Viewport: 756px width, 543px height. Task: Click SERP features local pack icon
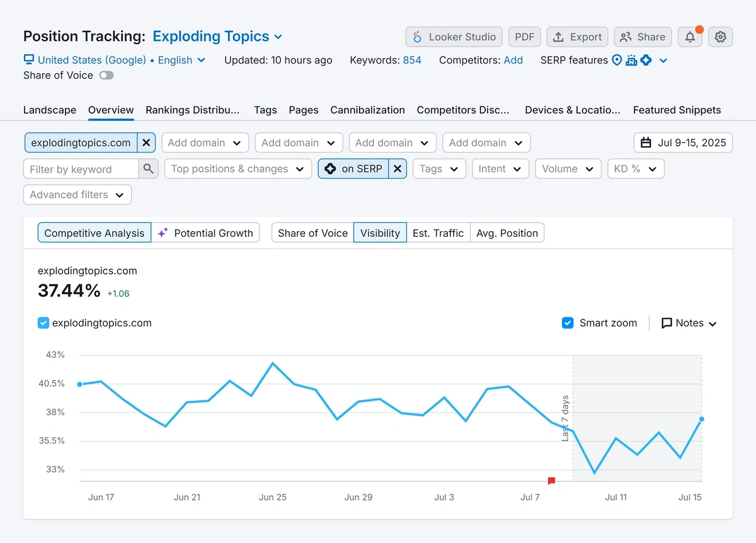point(631,60)
